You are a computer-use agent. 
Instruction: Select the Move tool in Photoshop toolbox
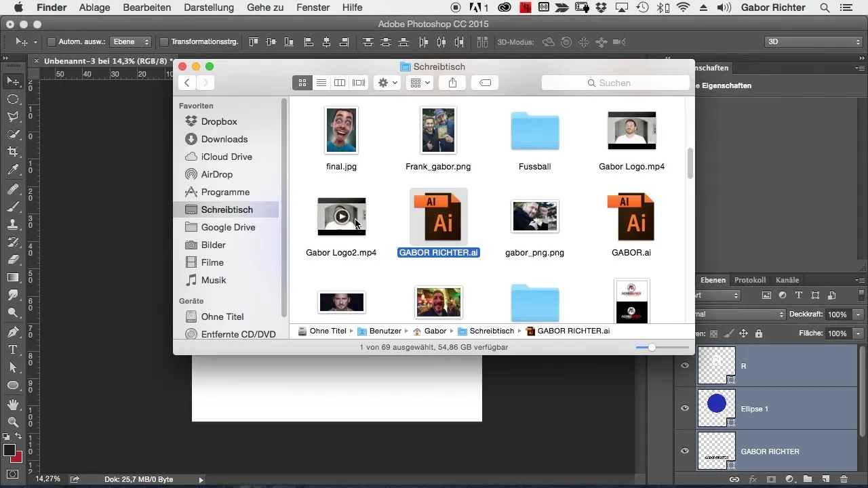pyautogui.click(x=13, y=81)
